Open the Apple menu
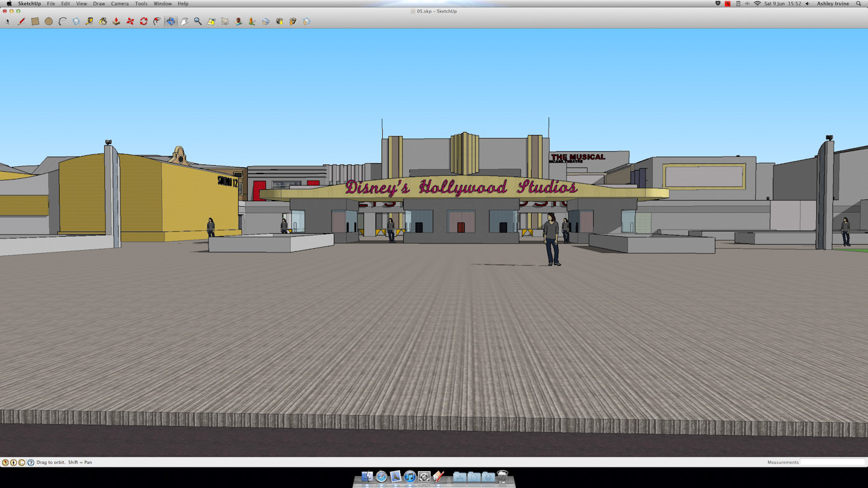Screen dimensions: 868x488 pyautogui.click(x=8, y=4)
